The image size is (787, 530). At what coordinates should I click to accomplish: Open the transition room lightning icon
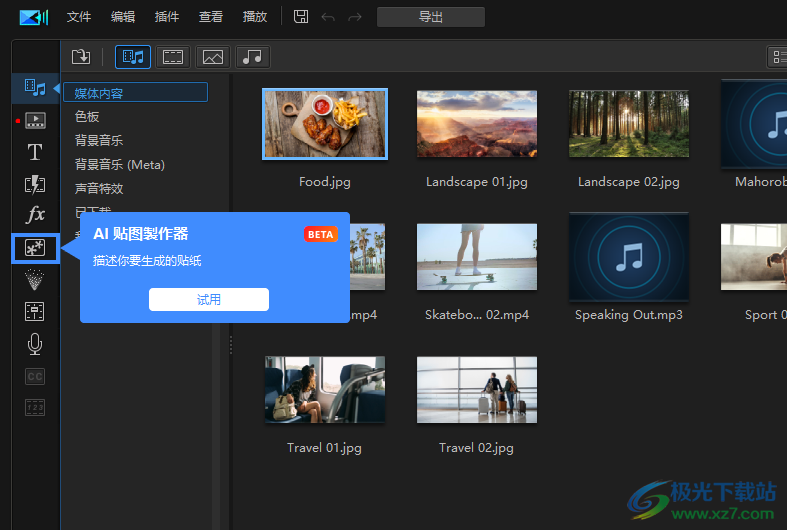tap(35, 184)
